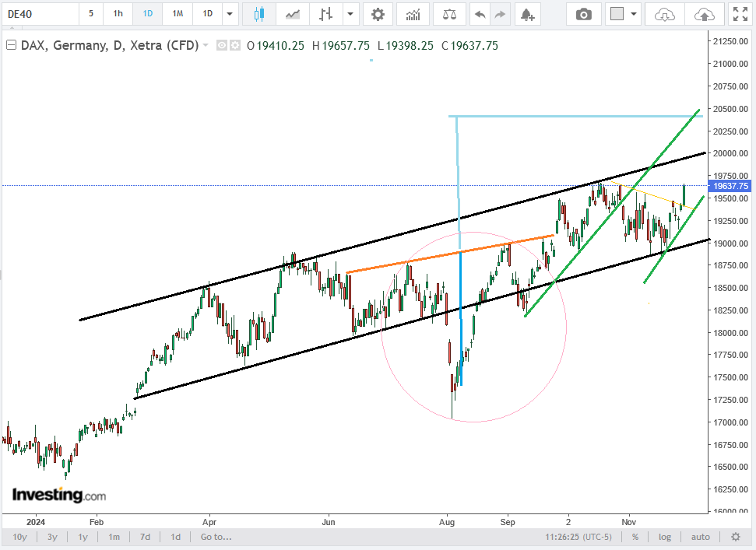Open DAX series format settings icon
Screen dimensions: 756x550
click(235, 45)
